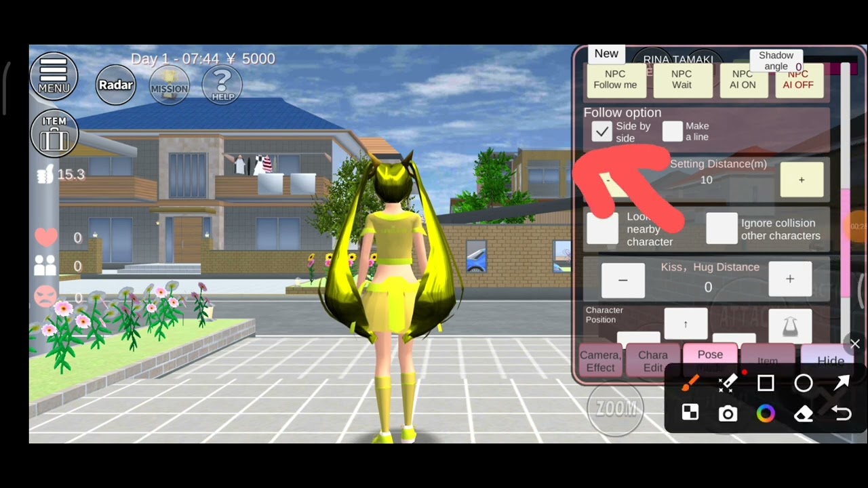Close the drawing toolbar with the X
This screenshot has height=488, width=868.
(x=855, y=344)
